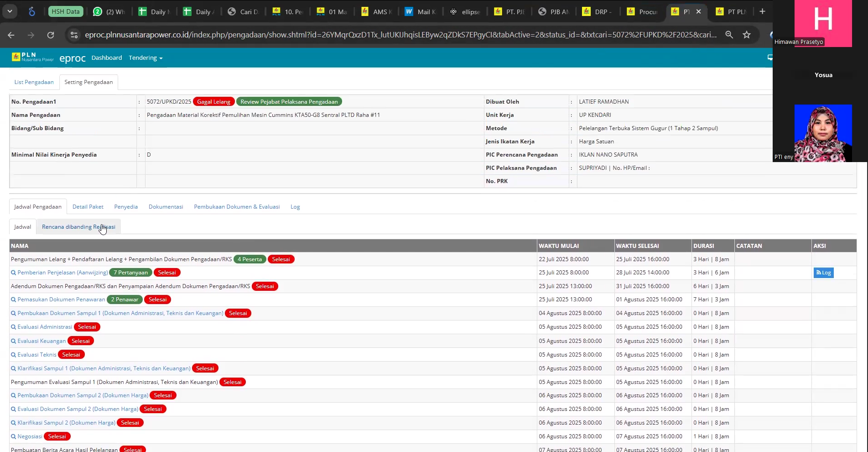Open the Dashboard menu item

(x=107, y=58)
